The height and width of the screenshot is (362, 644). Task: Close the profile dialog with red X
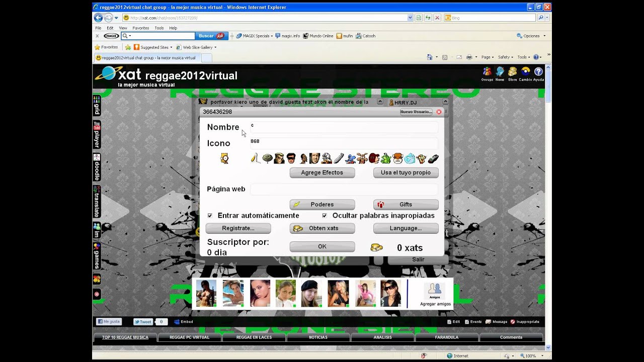click(439, 112)
